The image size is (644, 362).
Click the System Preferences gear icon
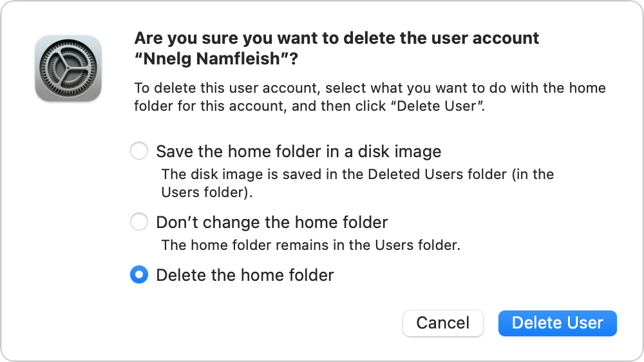click(x=68, y=68)
